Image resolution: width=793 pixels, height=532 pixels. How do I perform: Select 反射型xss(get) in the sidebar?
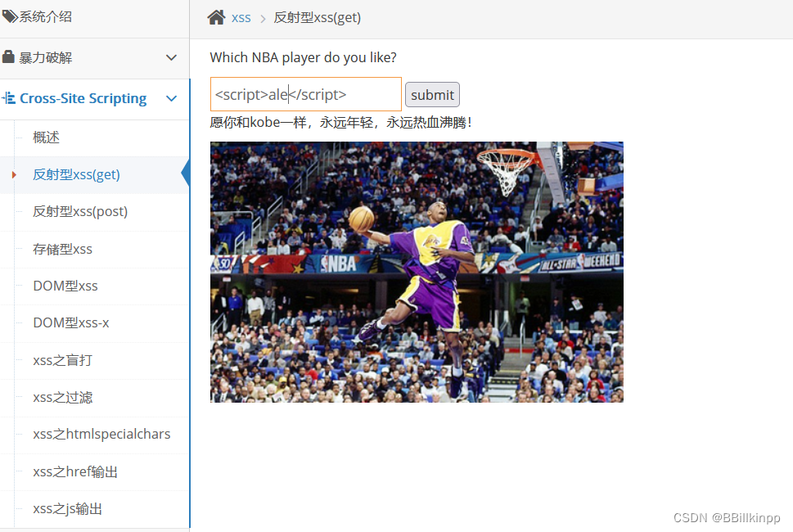pos(76,174)
